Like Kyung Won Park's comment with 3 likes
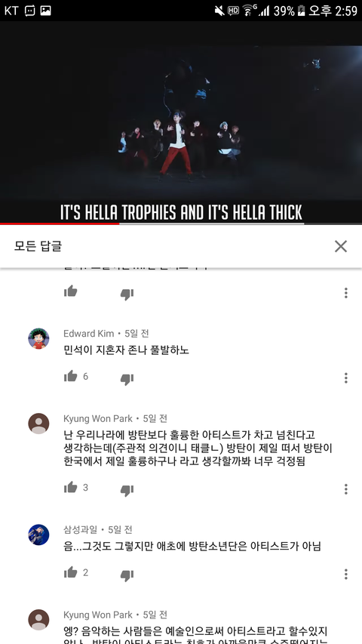Screen dimensions: 362x644 [x=71, y=488]
